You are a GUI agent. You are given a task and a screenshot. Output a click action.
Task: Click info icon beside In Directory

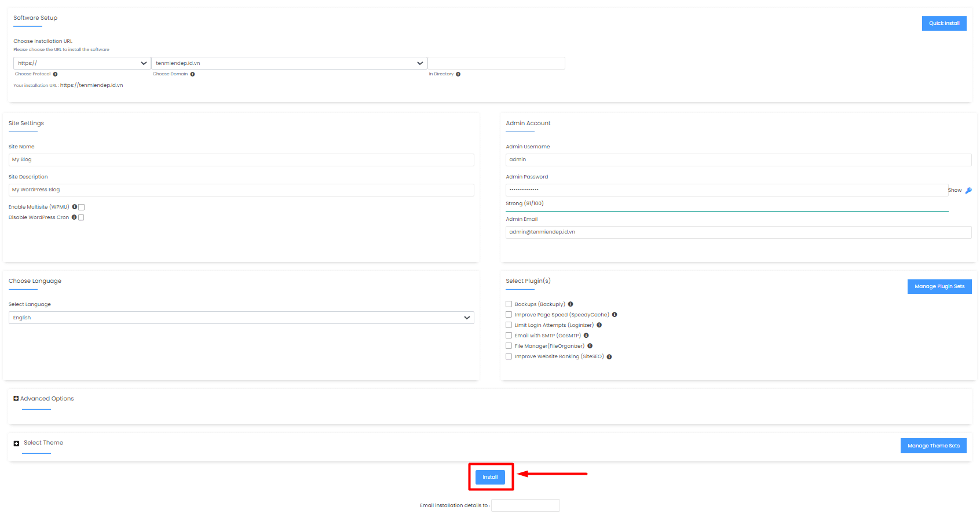[458, 74]
